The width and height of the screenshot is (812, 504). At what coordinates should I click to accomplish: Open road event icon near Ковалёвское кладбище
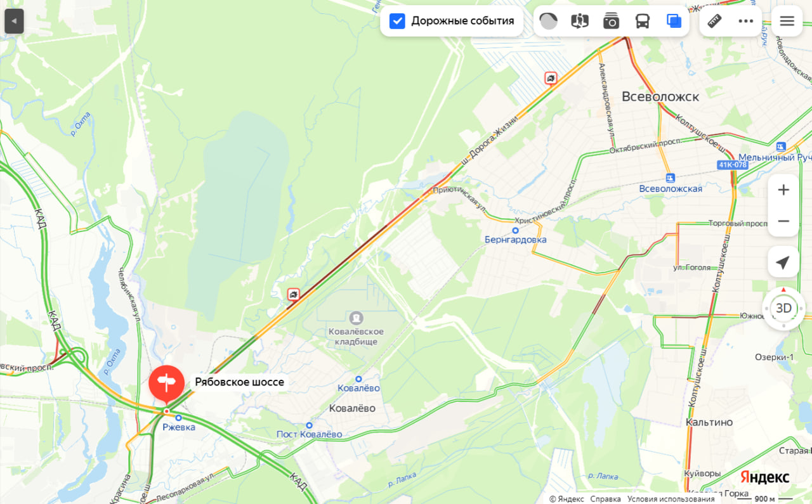(x=293, y=294)
